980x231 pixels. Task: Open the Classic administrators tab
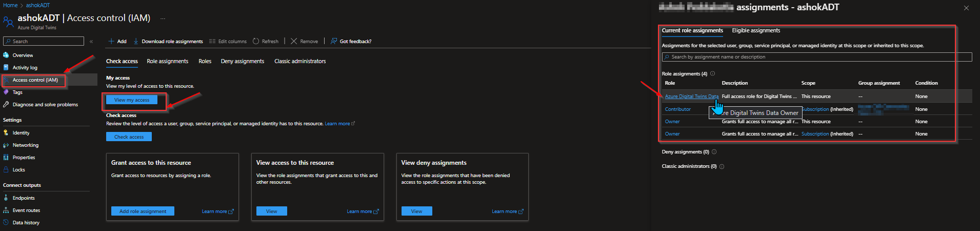click(300, 61)
